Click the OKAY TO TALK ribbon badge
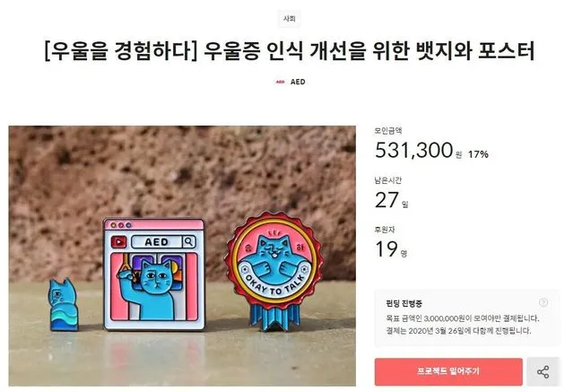 pyautogui.click(x=274, y=271)
